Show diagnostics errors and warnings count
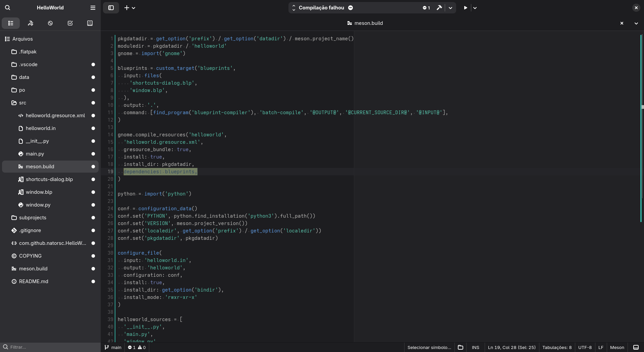Screen dimensions: 644x352 (137, 347)
